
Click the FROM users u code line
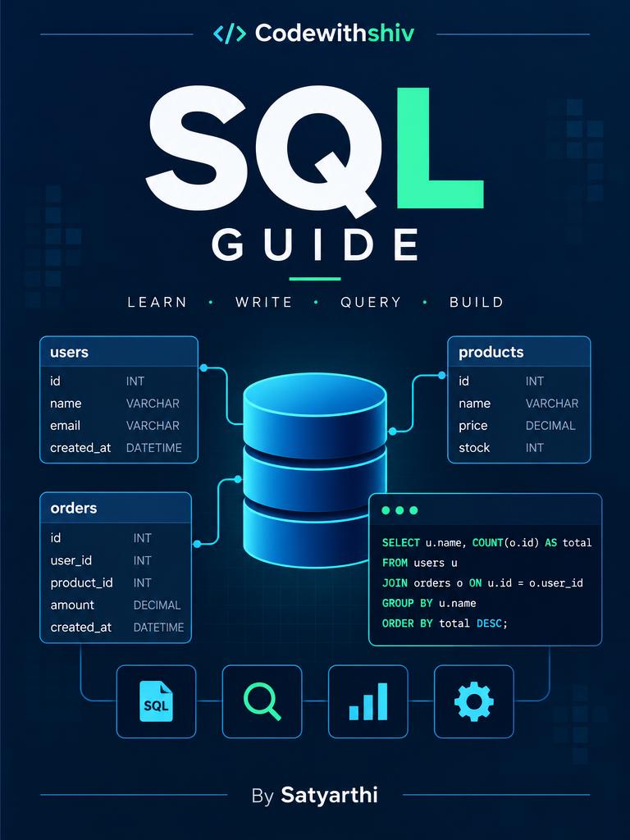[419, 563]
